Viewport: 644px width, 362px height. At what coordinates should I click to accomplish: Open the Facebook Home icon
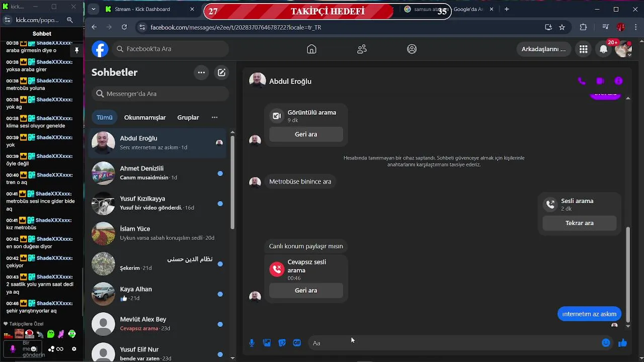[311, 49]
